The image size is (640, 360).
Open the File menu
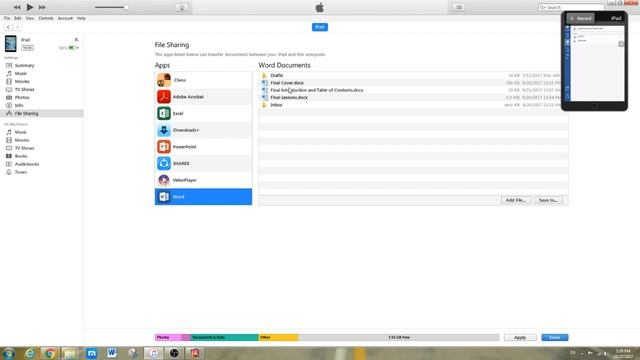click(x=7, y=18)
